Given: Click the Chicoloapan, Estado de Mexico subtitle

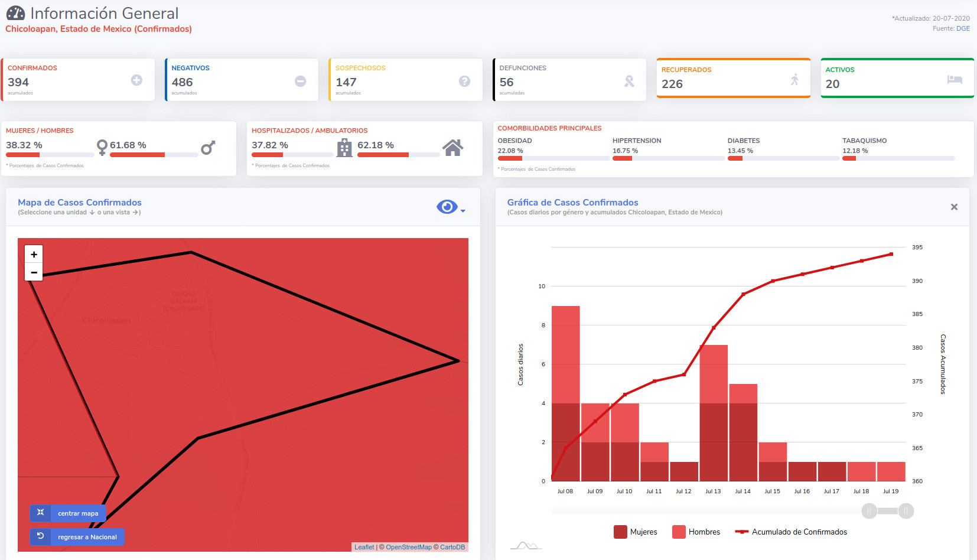Looking at the screenshot, I should [x=99, y=29].
